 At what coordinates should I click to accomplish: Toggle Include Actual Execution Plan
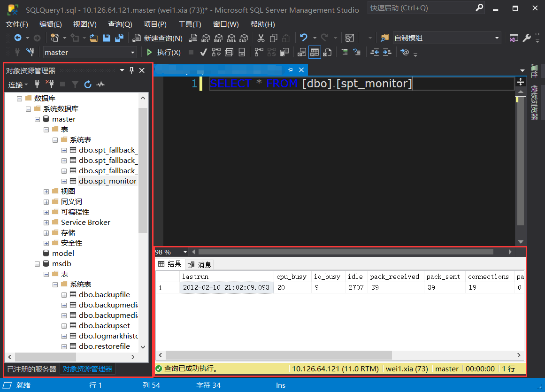[x=259, y=52]
